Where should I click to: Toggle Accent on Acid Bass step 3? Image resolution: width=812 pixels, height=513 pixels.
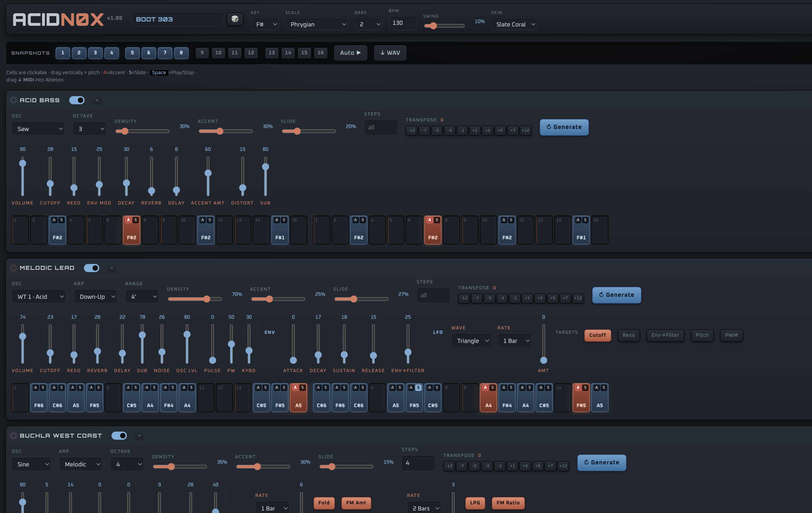[x=54, y=220]
